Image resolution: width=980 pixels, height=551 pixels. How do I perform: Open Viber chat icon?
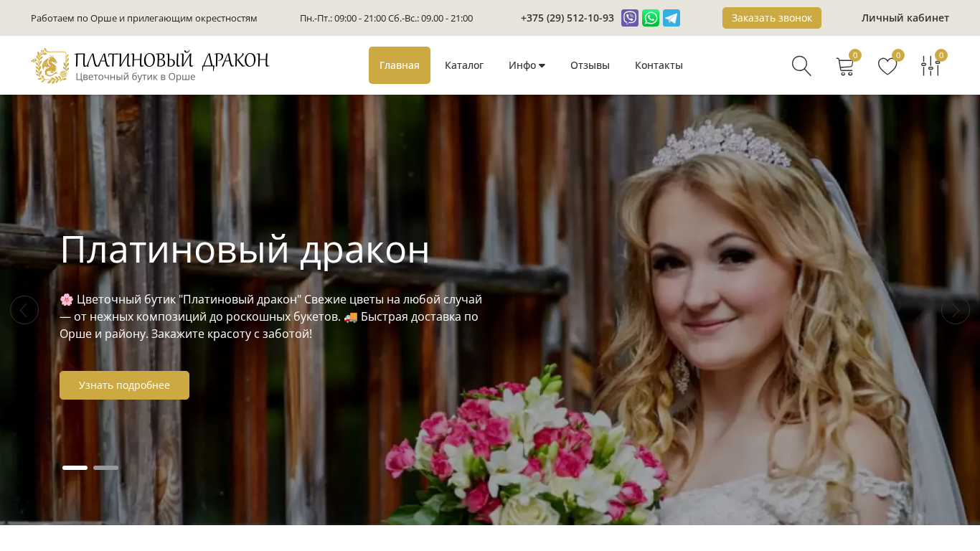pyautogui.click(x=630, y=18)
